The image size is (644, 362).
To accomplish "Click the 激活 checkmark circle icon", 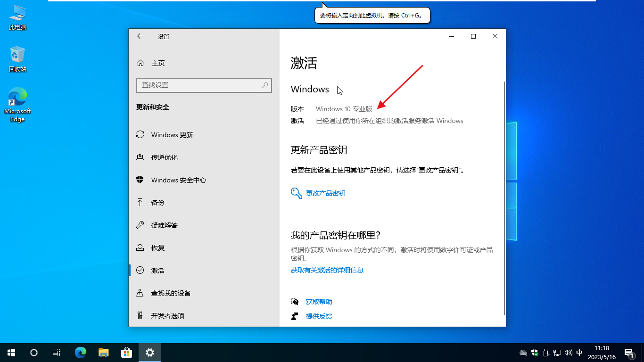I will click(140, 271).
